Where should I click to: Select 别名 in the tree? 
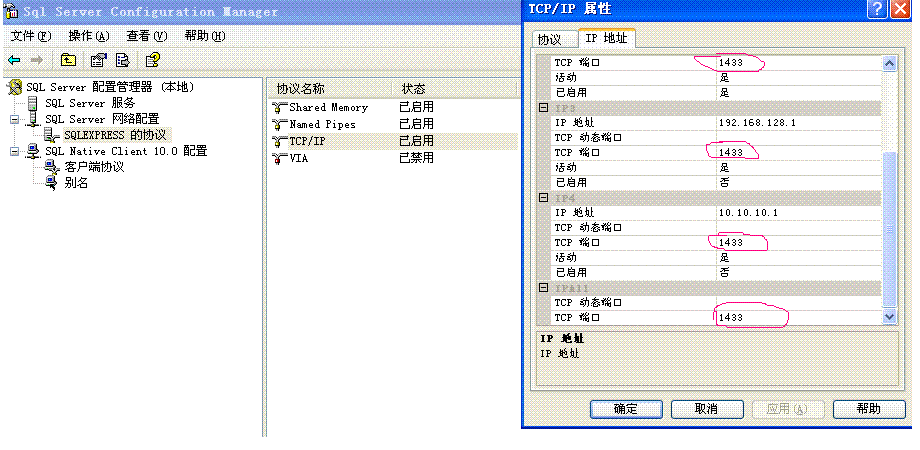point(76,183)
